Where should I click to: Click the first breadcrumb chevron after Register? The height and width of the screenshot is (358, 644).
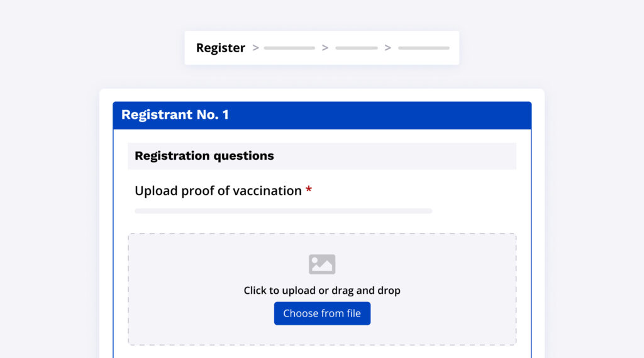pyautogui.click(x=255, y=48)
